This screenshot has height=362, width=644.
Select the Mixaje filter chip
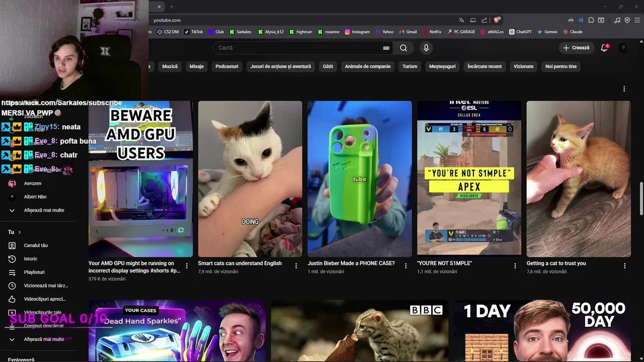pos(197,66)
